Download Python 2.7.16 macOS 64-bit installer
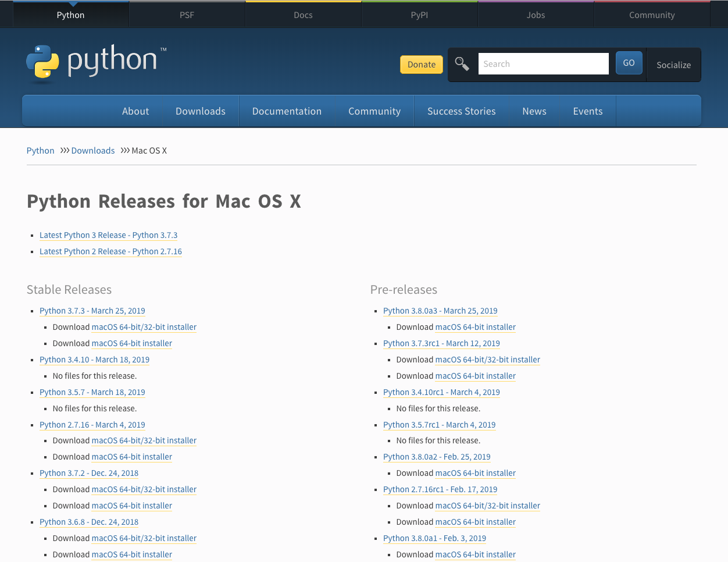Screen dimensions: 728x562 tap(132, 457)
